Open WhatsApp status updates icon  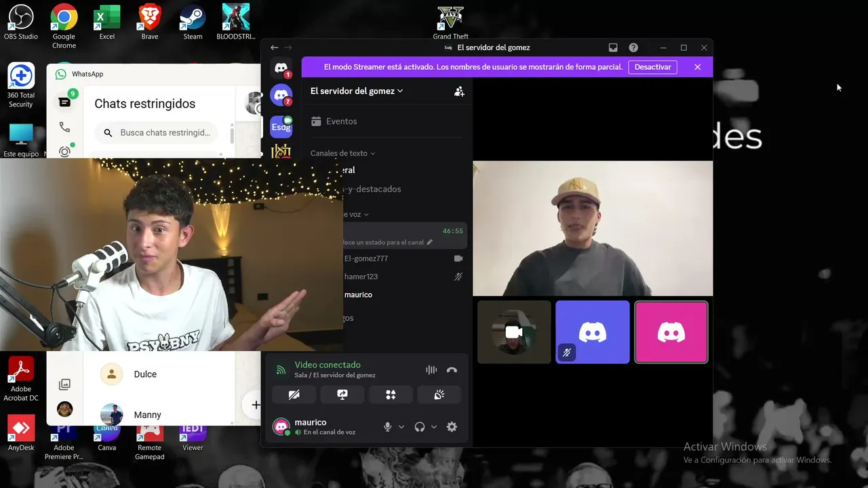(x=64, y=152)
